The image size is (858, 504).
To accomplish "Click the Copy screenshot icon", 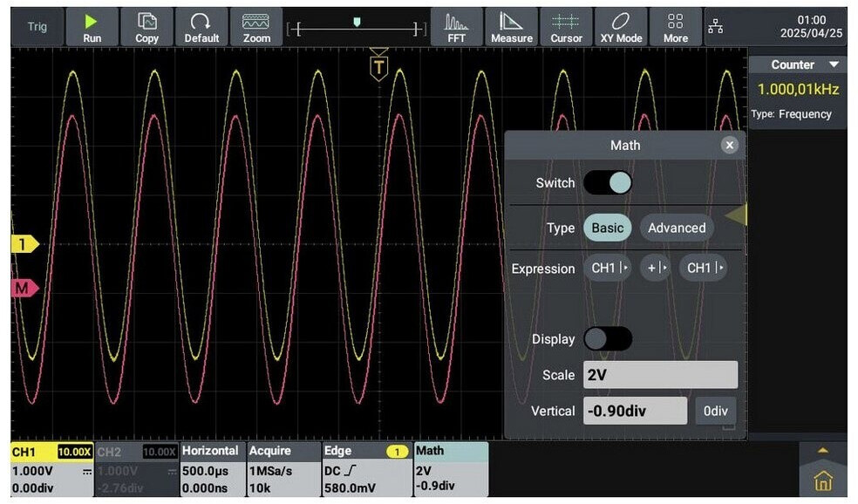I will 146,27.
